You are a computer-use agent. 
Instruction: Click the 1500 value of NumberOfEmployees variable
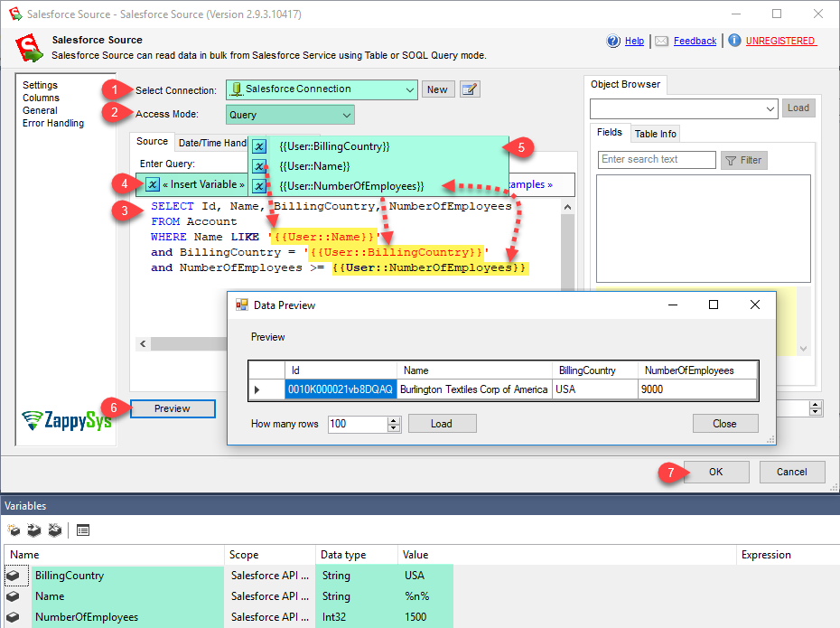(x=415, y=617)
